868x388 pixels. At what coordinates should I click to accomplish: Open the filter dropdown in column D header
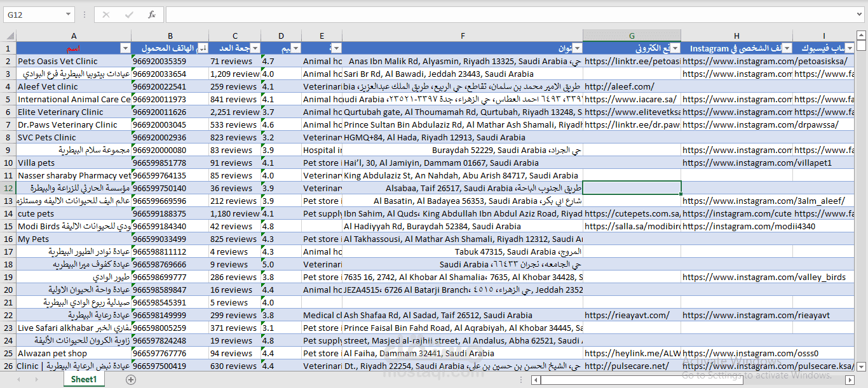(296, 48)
